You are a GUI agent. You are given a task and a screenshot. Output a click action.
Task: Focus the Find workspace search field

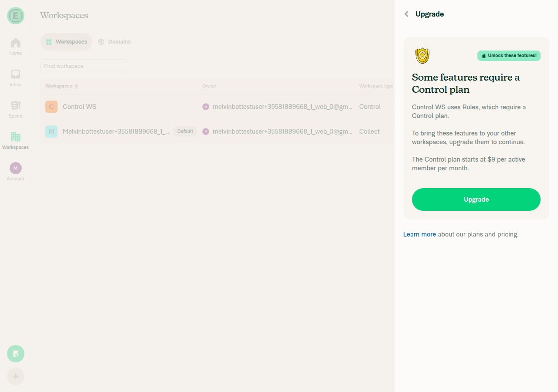click(84, 66)
